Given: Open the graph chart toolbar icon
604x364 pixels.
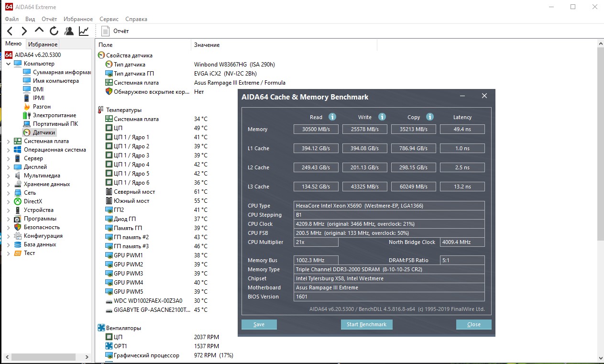Looking at the screenshot, I should point(84,31).
